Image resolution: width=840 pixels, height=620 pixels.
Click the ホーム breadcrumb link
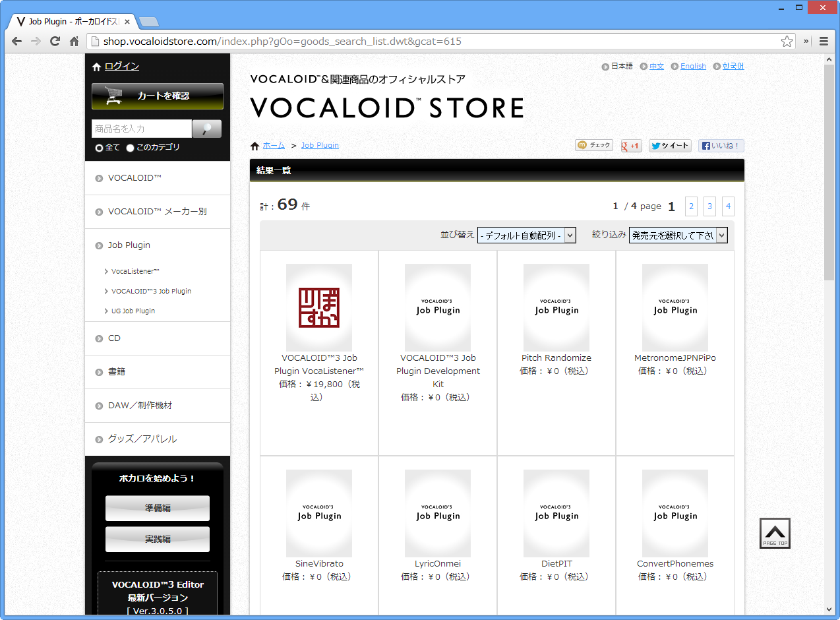(274, 145)
